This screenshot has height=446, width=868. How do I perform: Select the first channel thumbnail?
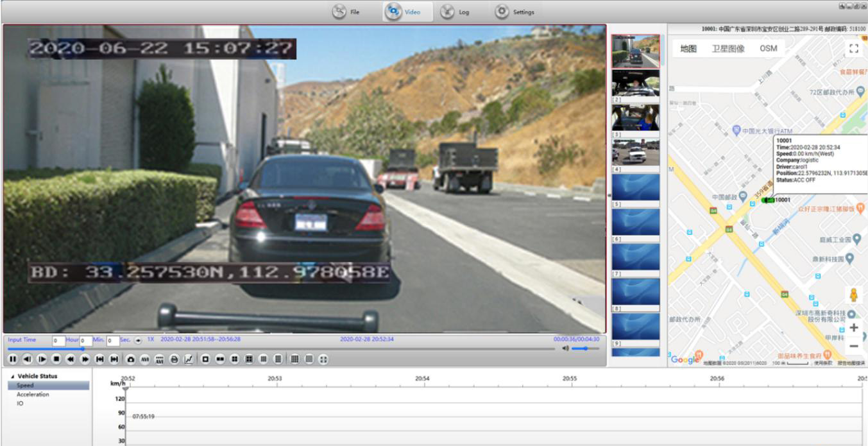click(x=635, y=51)
